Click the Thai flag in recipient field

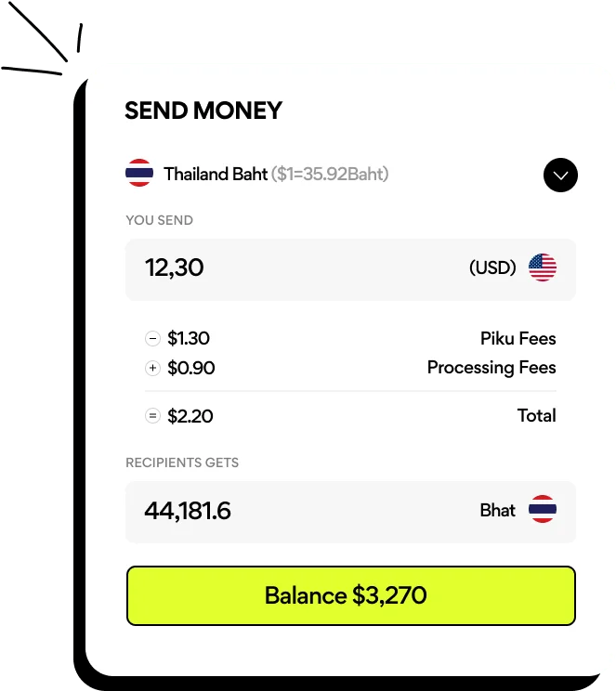543,510
